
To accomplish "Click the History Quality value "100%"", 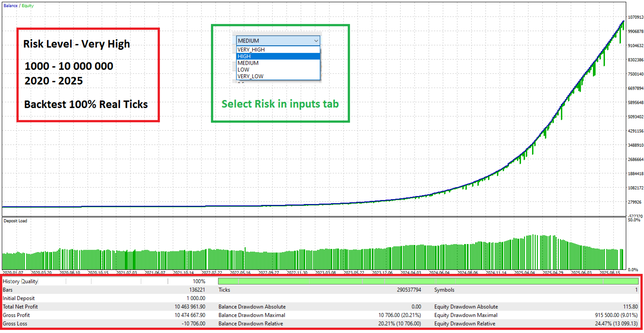I will tap(199, 281).
